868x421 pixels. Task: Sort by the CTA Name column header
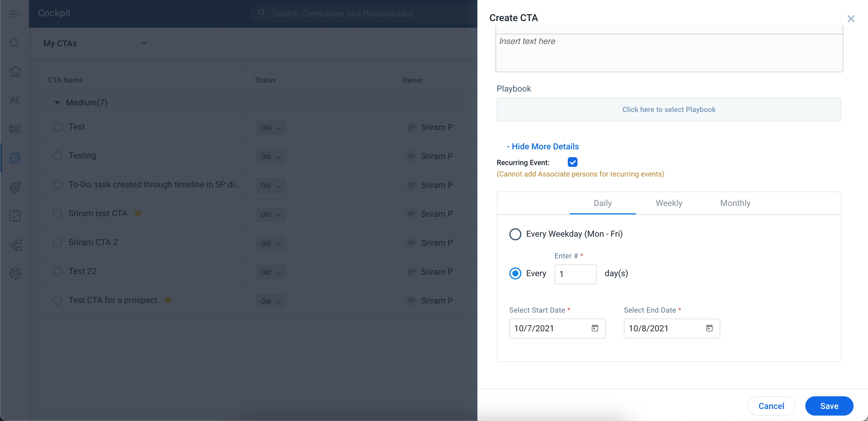[x=65, y=80]
